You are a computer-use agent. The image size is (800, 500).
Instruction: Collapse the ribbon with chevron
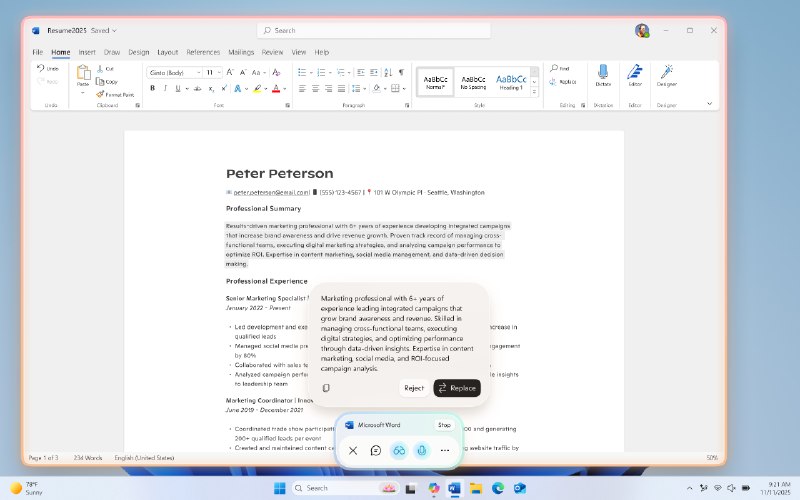[709, 104]
